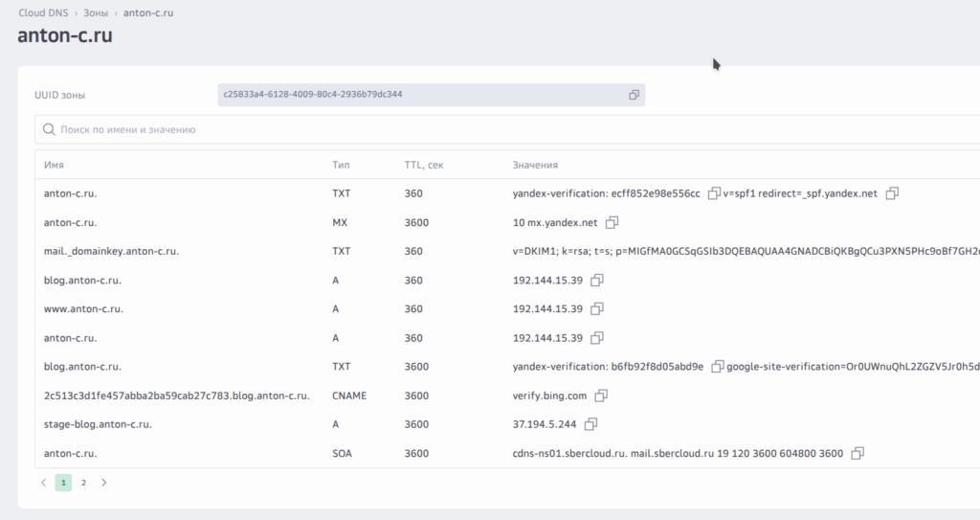Copy the v=spf1 redirect TXT value
The image size is (980, 520).
pos(892,193)
